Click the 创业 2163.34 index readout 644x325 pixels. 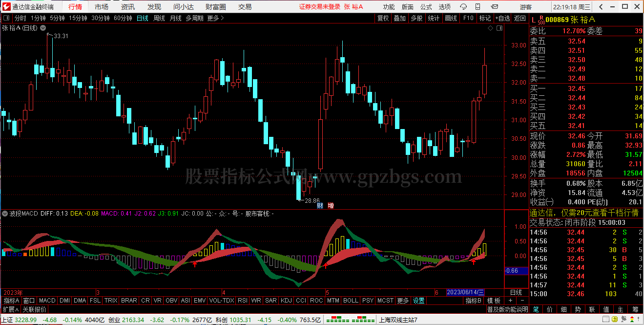[x=126, y=321]
